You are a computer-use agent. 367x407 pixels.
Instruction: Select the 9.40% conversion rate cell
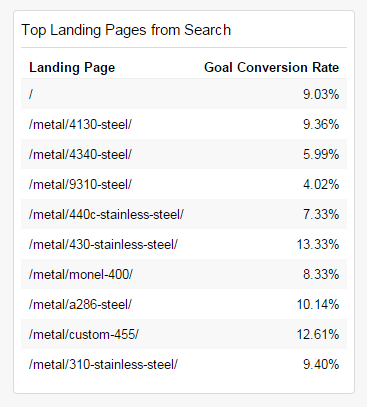[321, 364]
